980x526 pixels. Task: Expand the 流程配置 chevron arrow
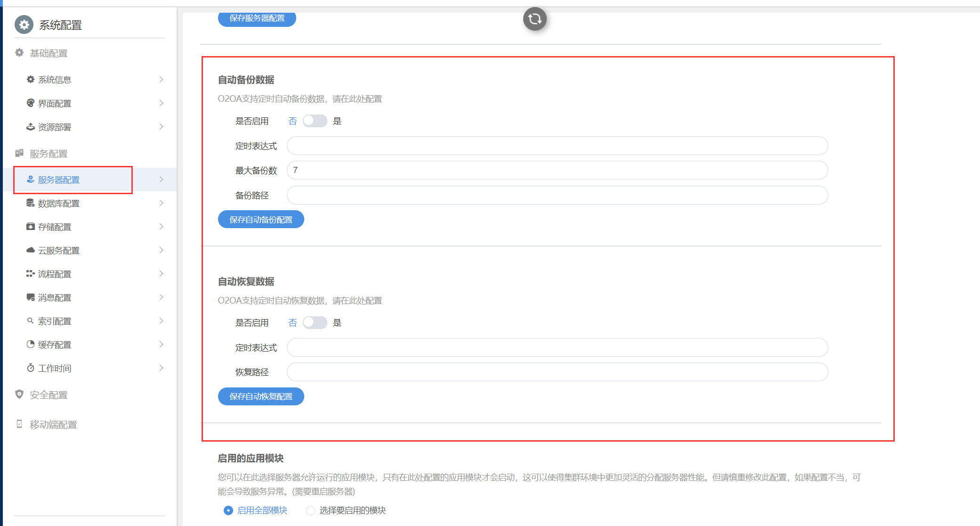pos(161,274)
